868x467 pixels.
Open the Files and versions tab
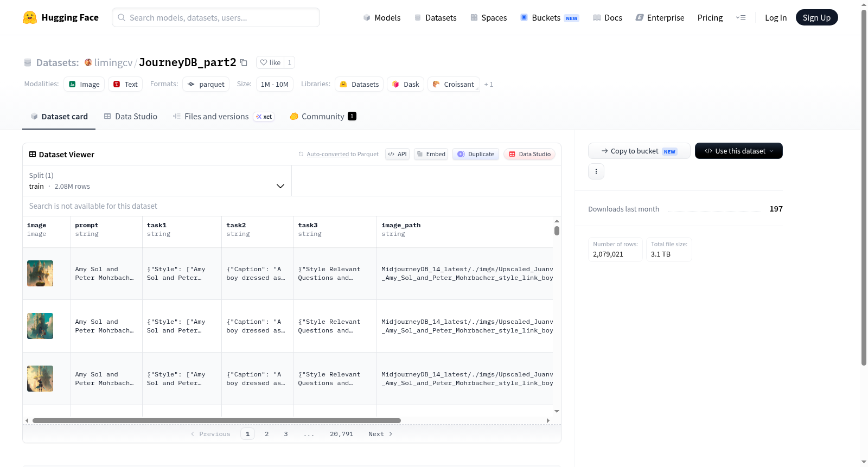pos(224,117)
